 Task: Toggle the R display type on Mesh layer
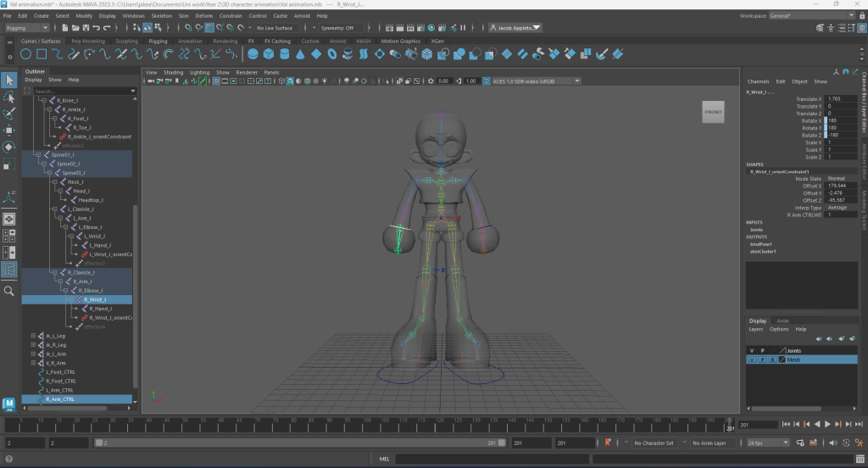pyautogui.click(x=771, y=359)
